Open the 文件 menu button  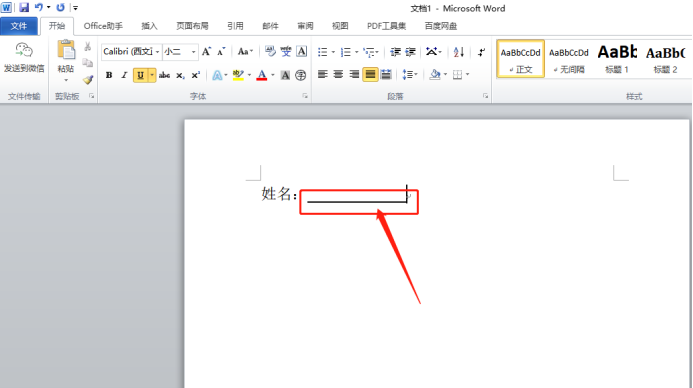coord(19,26)
